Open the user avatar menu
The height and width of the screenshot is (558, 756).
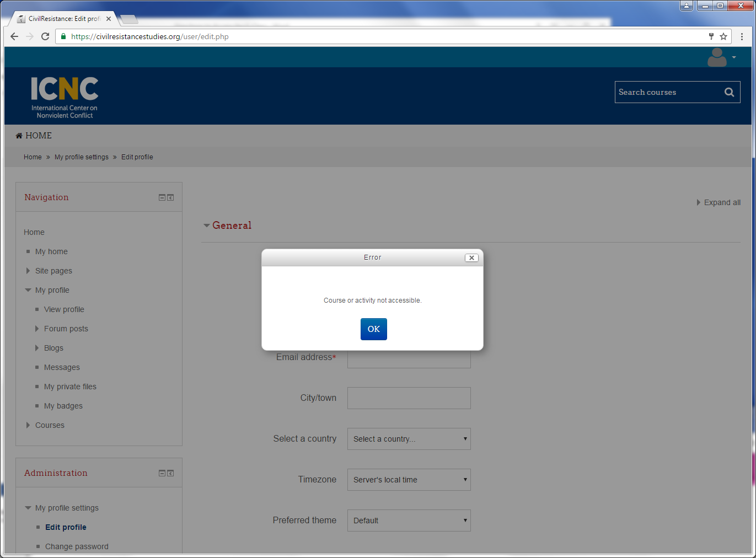coord(721,57)
